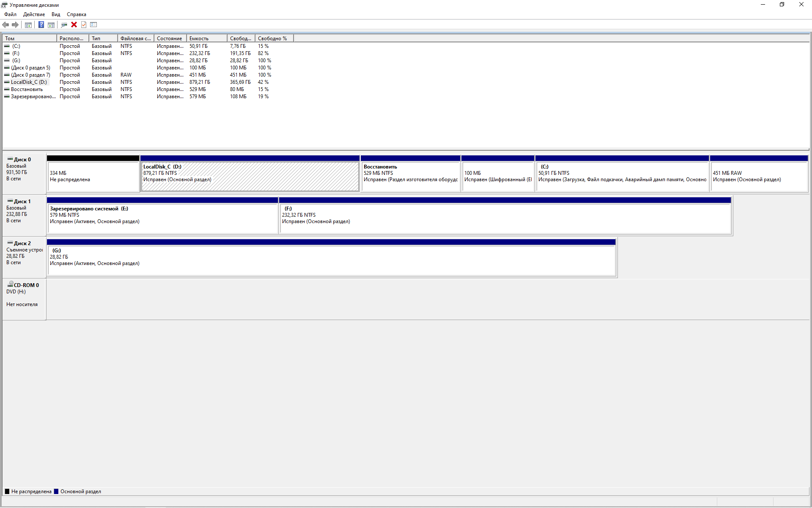The height and width of the screenshot is (508, 812).
Task: Click the black Не распределена legend swatch
Action: [7, 491]
